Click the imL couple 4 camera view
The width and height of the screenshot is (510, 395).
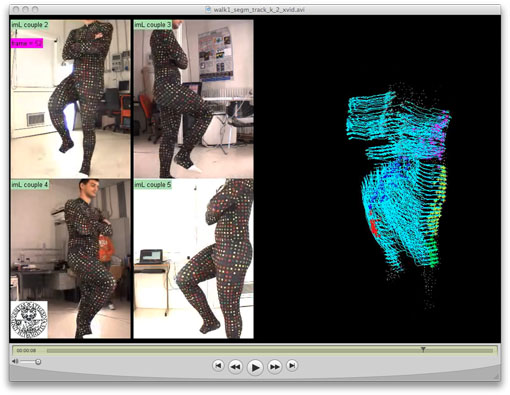[x=71, y=259]
